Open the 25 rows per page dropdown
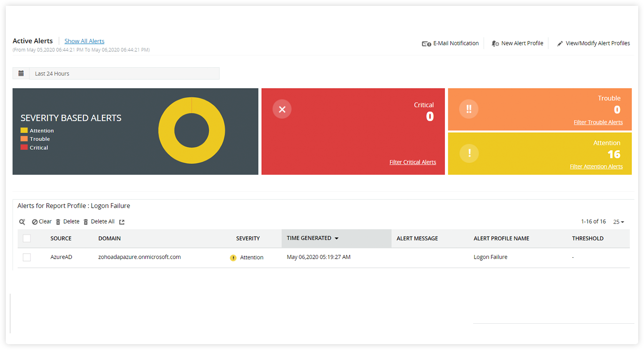 coord(619,222)
